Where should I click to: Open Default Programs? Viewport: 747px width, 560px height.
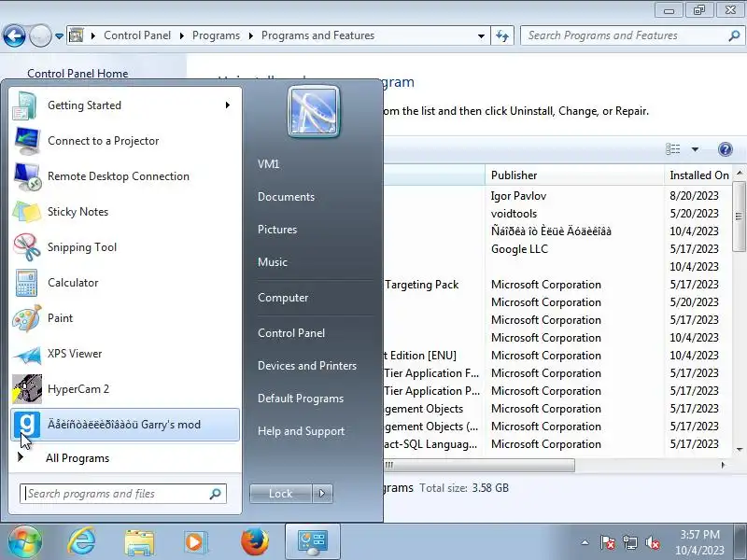coord(301,399)
